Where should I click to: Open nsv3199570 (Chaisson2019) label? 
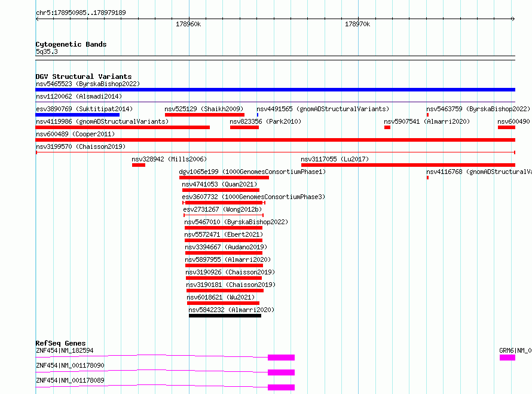81,146
